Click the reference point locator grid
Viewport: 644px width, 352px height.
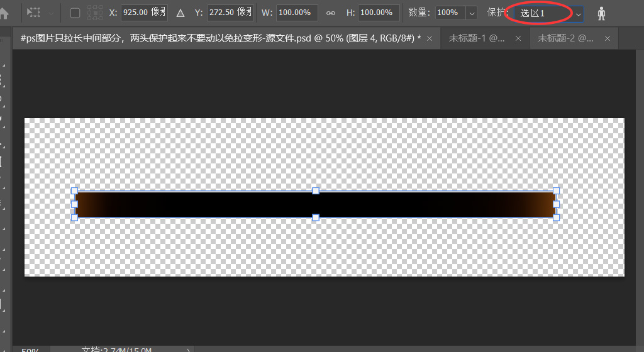click(95, 13)
